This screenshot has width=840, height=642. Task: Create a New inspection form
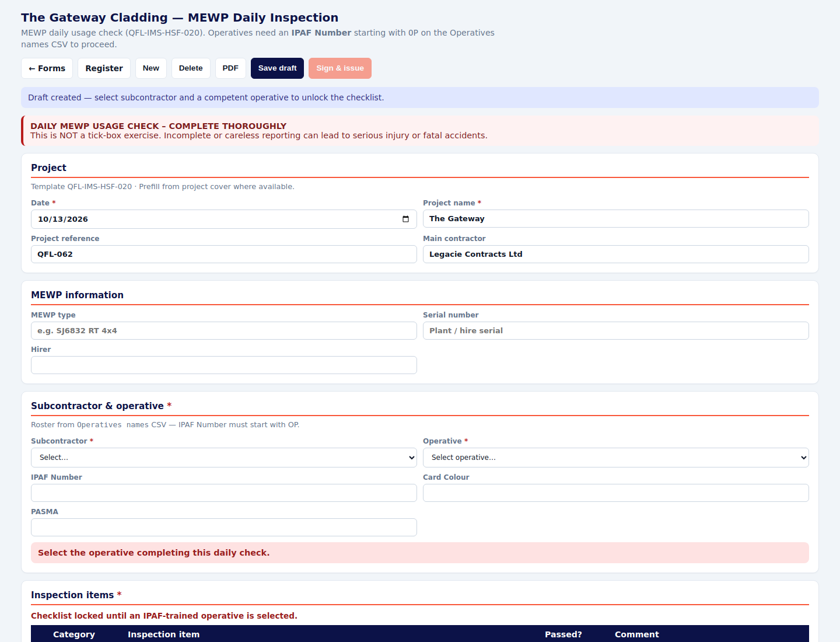tap(151, 68)
